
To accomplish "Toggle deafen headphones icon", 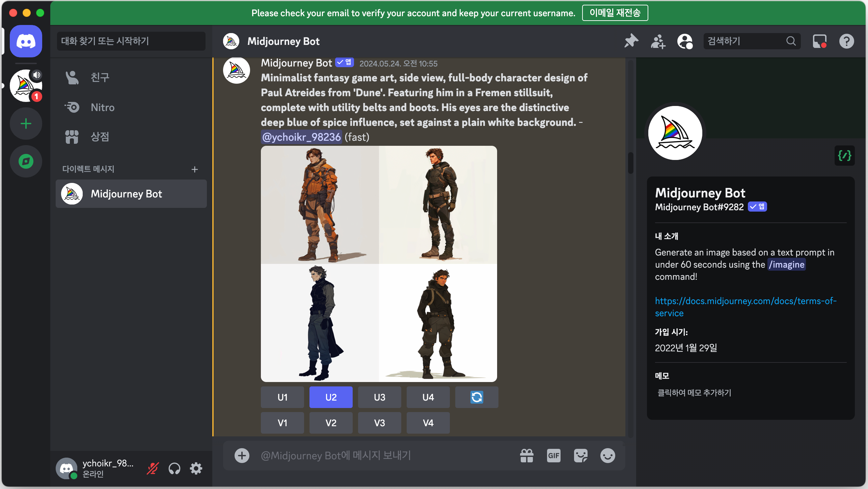I will click(174, 468).
